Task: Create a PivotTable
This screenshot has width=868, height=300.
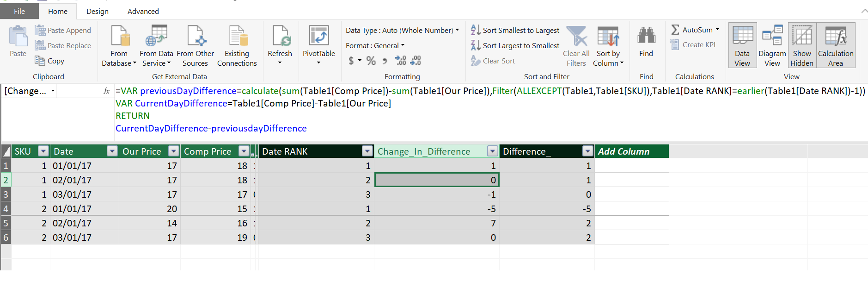Action: (319, 45)
